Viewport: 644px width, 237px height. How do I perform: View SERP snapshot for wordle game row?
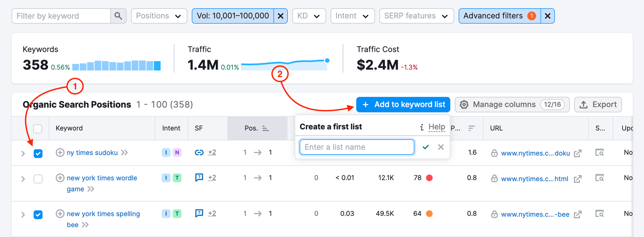[x=600, y=178]
